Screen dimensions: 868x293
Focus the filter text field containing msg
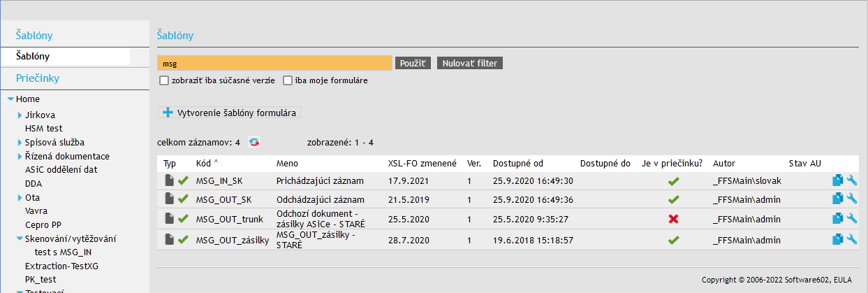pyautogui.click(x=274, y=64)
